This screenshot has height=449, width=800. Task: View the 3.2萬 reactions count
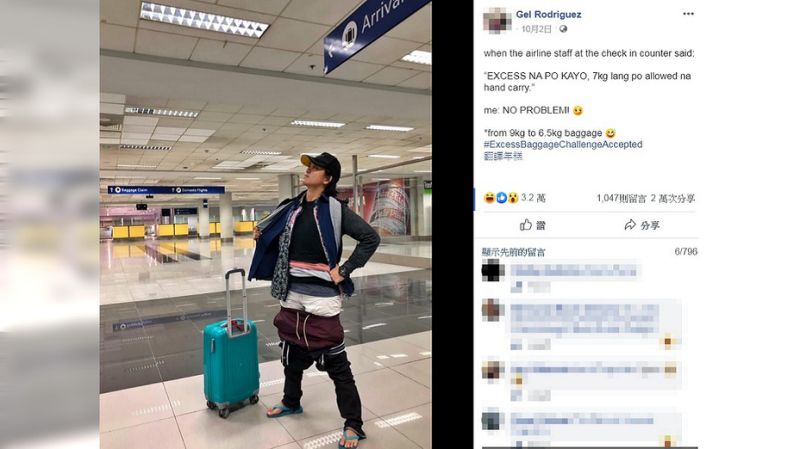533,198
